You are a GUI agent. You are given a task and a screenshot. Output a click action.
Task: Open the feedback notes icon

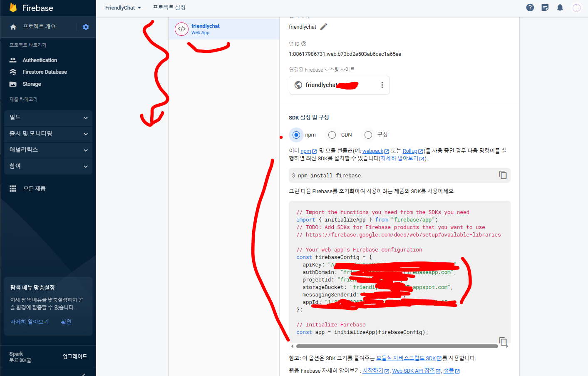[x=545, y=7]
